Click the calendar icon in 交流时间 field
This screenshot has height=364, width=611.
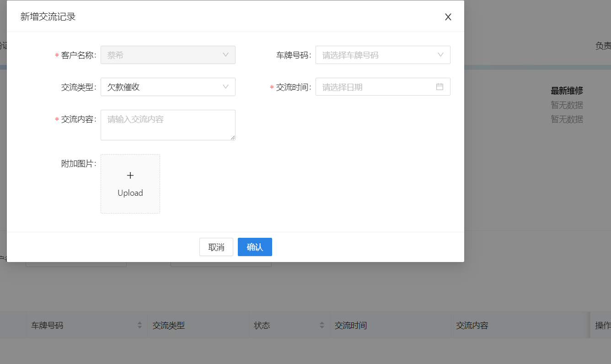point(439,87)
